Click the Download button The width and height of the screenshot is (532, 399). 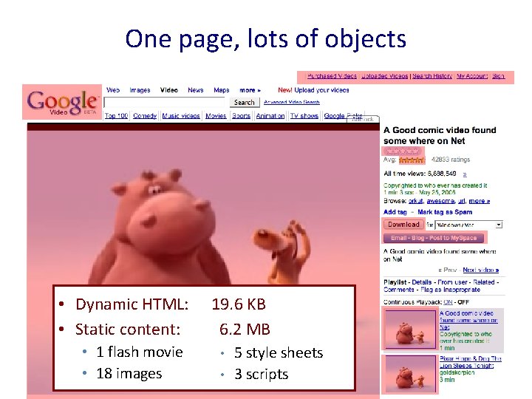403,225
